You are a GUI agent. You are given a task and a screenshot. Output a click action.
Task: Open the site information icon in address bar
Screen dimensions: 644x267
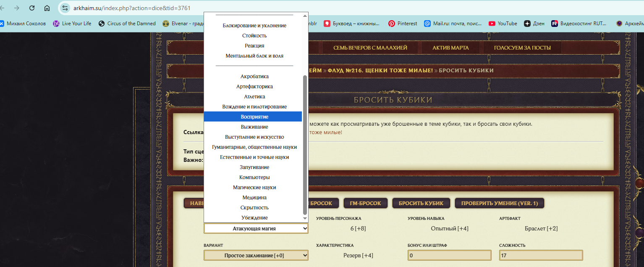coord(65,8)
